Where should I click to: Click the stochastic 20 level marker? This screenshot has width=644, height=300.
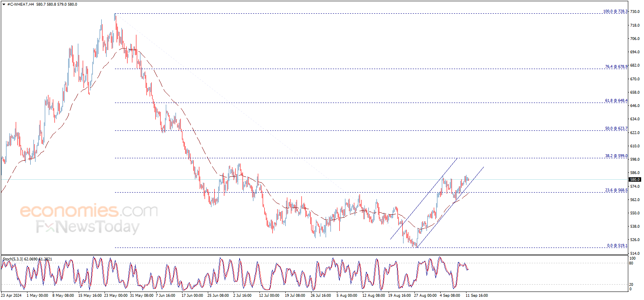click(631, 285)
